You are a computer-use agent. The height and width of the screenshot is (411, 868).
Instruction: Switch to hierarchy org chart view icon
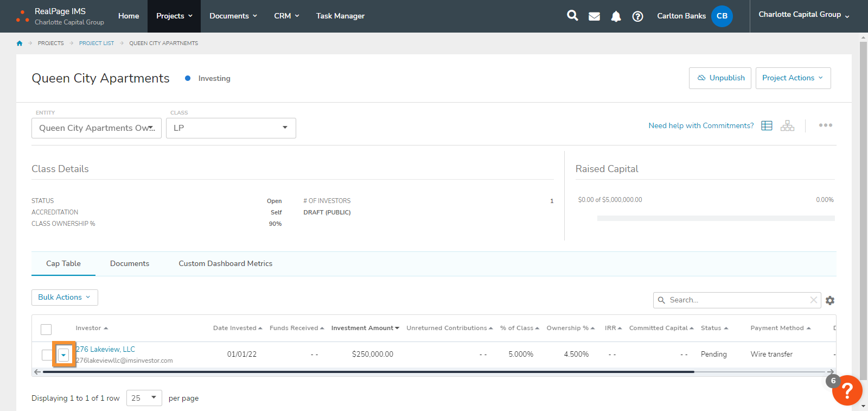tap(787, 125)
